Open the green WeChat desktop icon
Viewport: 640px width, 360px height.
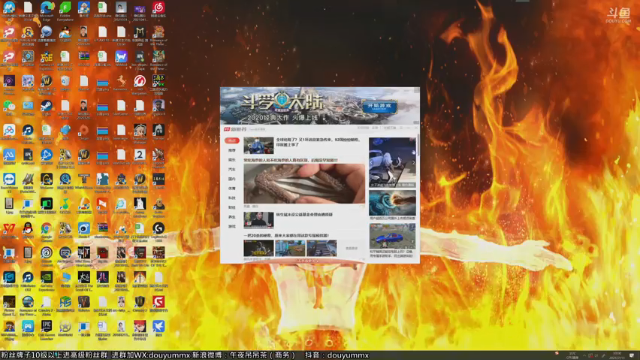(x=9, y=106)
